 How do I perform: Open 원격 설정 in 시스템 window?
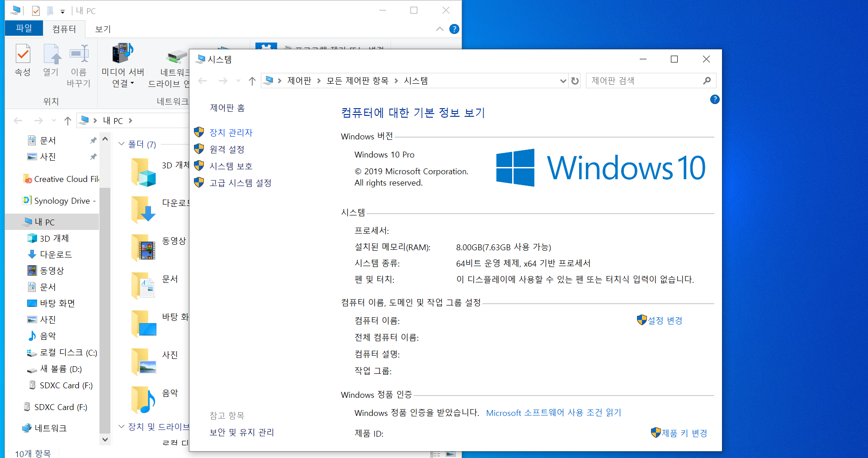pyautogui.click(x=227, y=149)
